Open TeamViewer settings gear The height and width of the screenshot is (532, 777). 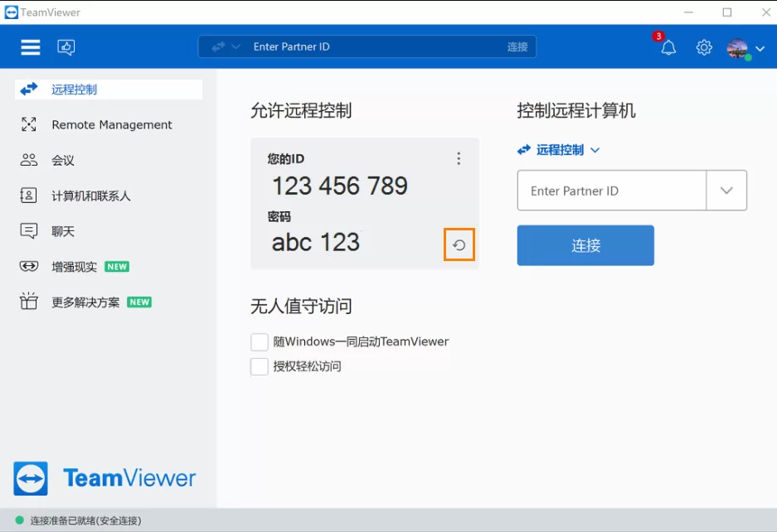[x=703, y=47]
